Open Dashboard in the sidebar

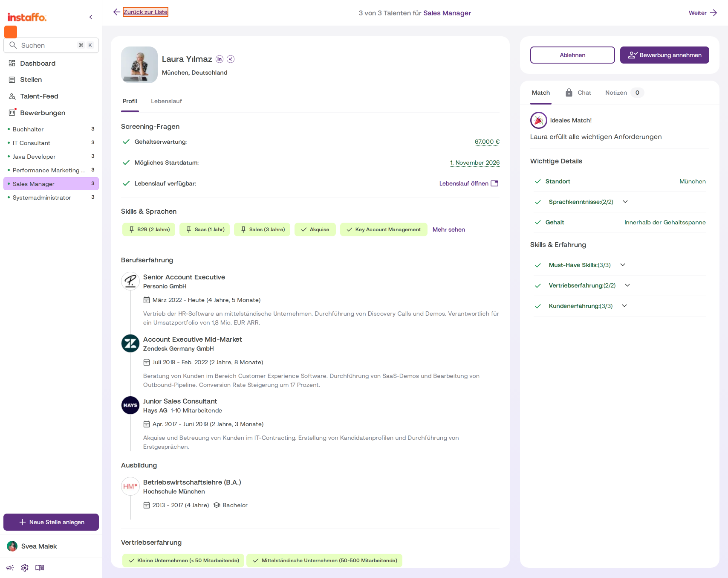click(x=38, y=63)
